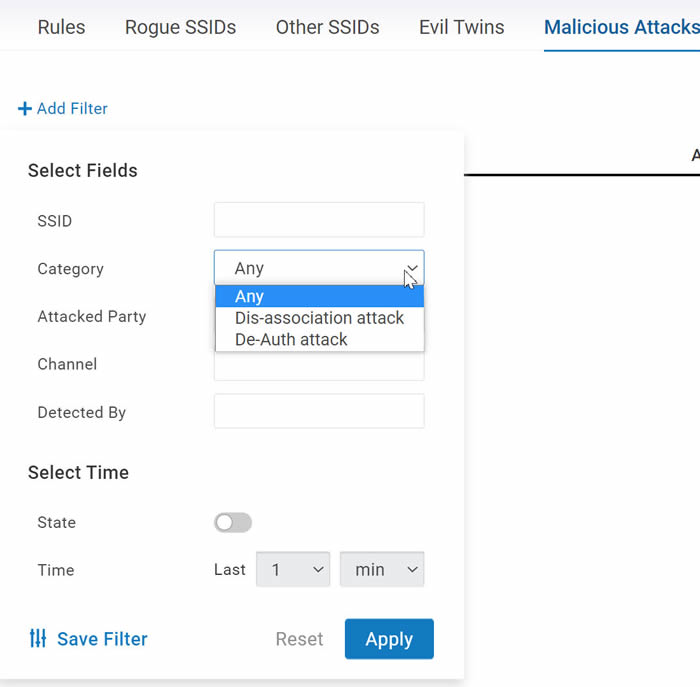Click the Reset button
The height and width of the screenshot is (687, 700).
(x=299, y=639)
